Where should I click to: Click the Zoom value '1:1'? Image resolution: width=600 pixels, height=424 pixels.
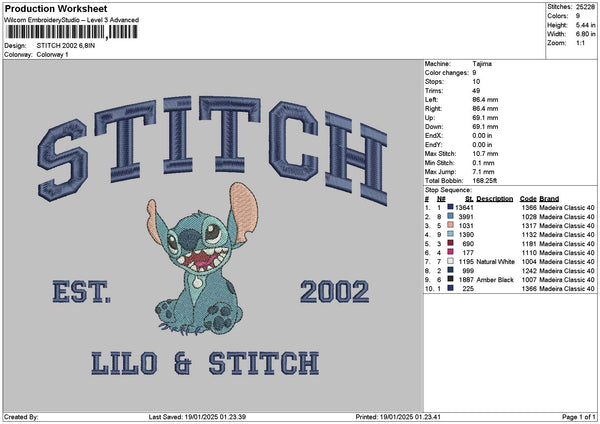click(580, 43)
